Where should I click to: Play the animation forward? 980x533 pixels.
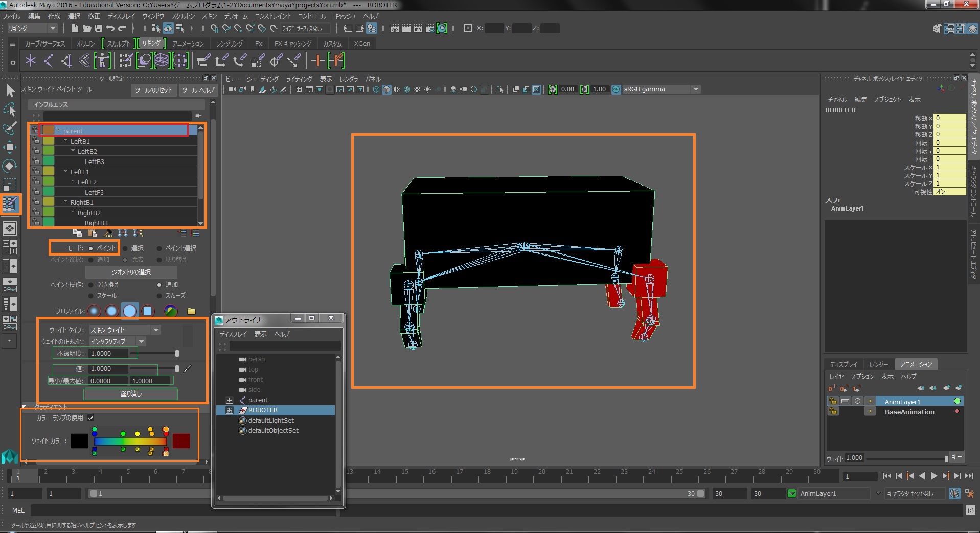[933, 476]
